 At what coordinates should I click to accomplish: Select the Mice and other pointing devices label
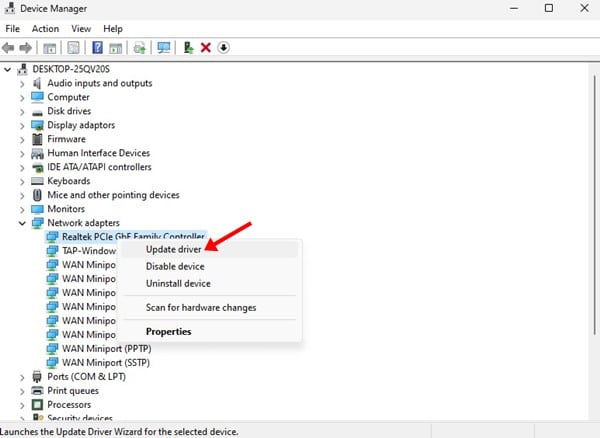coord(113,195)
